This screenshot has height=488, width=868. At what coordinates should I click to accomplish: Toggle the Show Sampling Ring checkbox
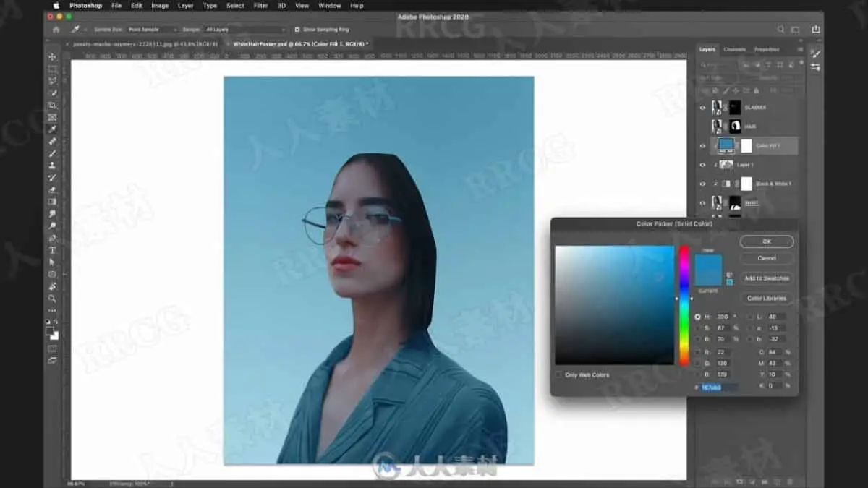click(x=297, y=30)
